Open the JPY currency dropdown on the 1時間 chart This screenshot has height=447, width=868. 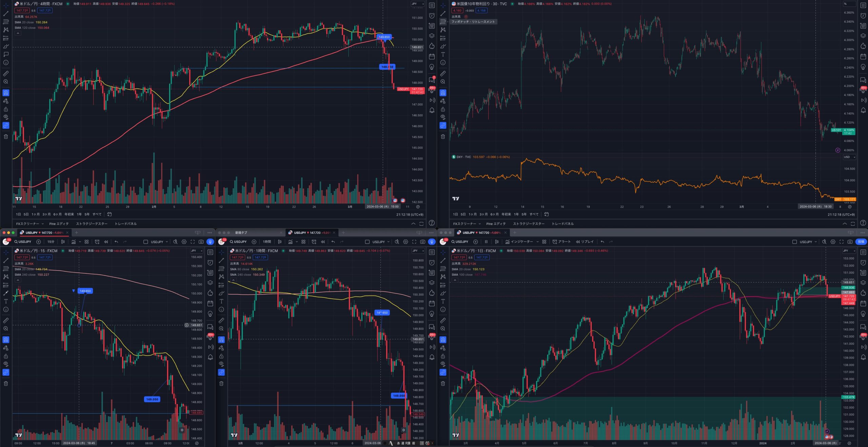click(418, 251)
